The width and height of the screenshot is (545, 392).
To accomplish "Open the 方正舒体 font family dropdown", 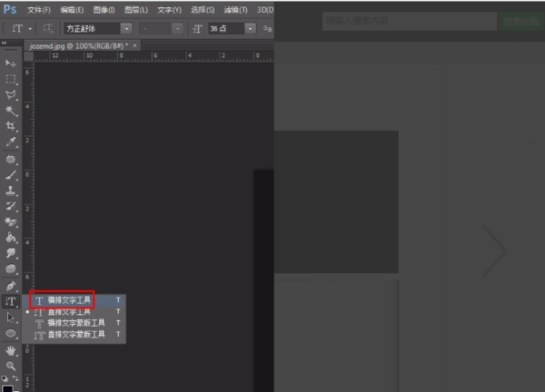I will pos(126,28).
